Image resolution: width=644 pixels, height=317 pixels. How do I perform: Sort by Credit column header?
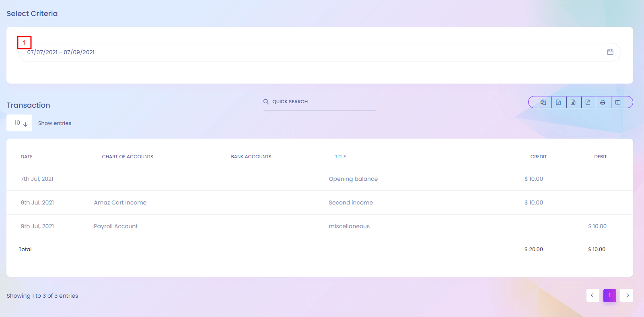click(x=538, y=157)
